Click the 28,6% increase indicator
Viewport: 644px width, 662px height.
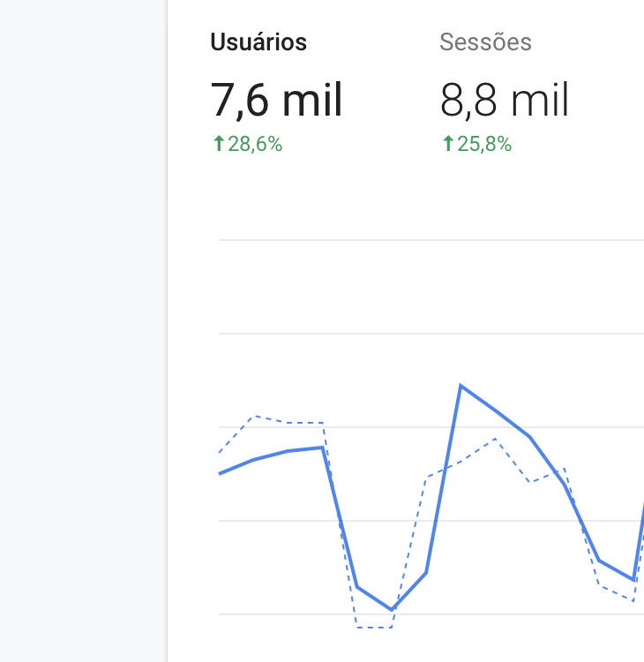[x=247, y=144]
